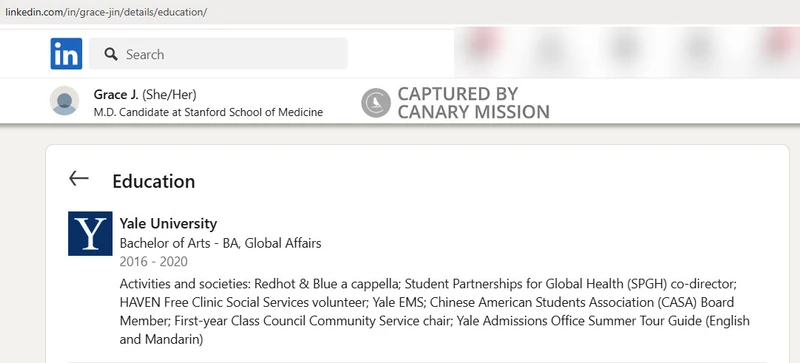Click the Global Affairs field of study

click(283, 243)
